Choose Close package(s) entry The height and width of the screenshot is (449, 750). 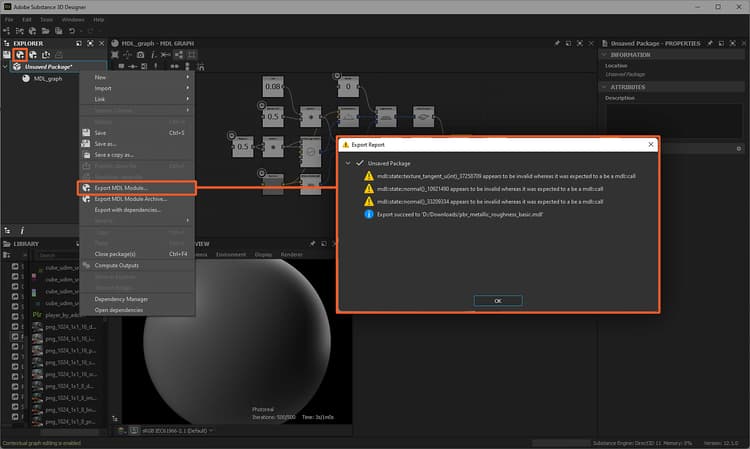pyautogui.click(x=137, y=254)
